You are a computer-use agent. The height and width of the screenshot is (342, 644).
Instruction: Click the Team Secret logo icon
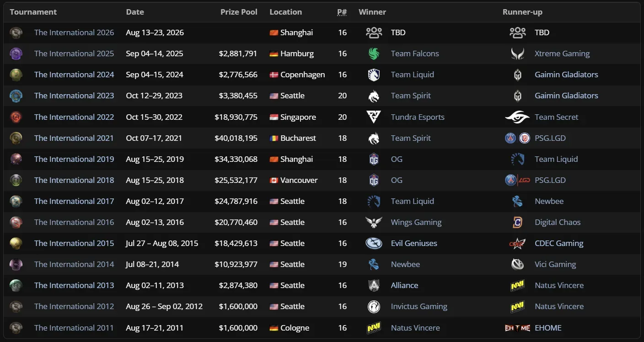click(517, 117)
